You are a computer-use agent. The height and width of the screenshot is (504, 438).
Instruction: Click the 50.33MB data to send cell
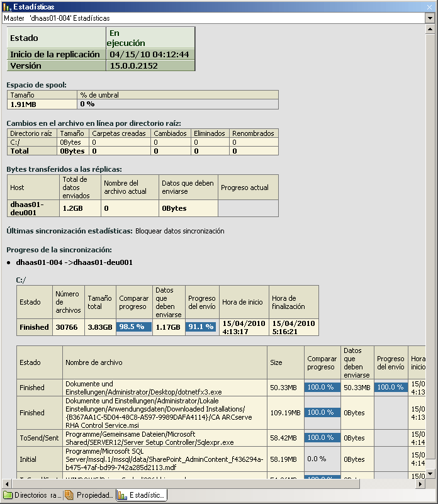point(357,388)
